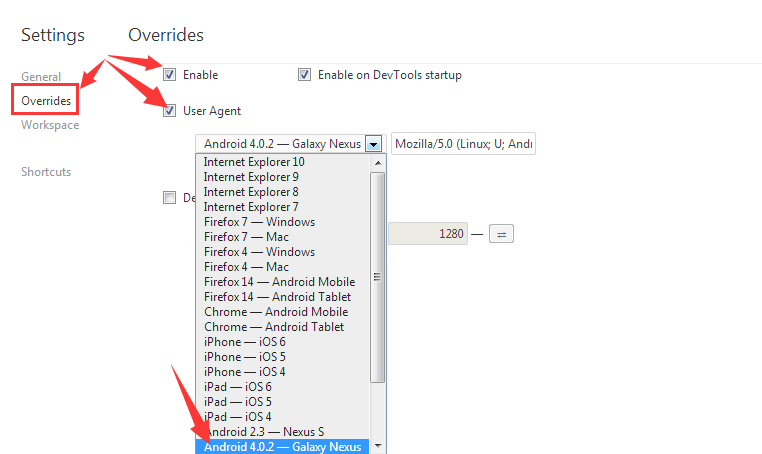Click the Mozilla/5.0 user agent string field
Screen dimensions: 762x454
click(463, 144)
